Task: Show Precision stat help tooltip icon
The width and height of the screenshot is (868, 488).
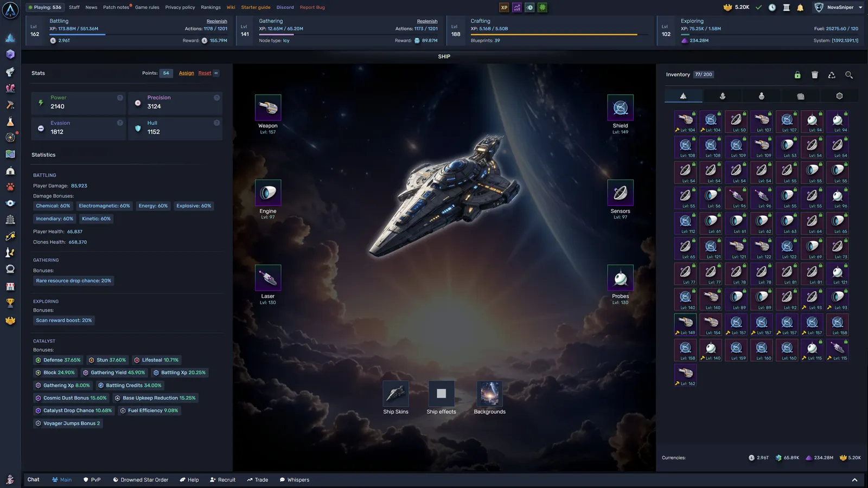Action: [216, 98]
